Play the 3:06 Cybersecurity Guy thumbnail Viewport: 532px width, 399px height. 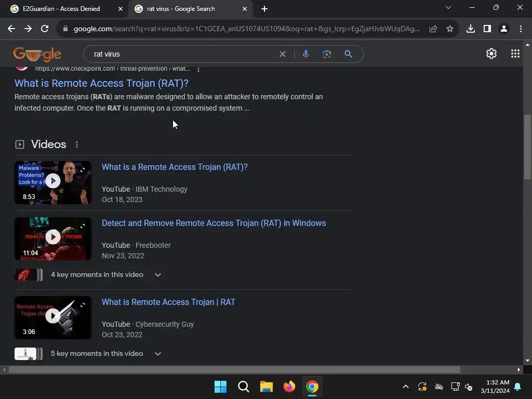pyautogui.click(x=53, y=317)
